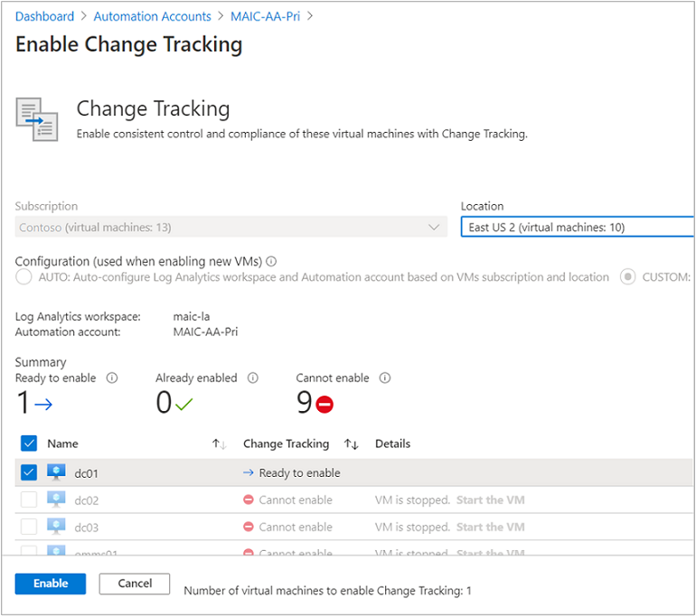The height and width of the screenshot is (616, 696).
Task: Select the dc03 VM name
Action: [86, 527]
